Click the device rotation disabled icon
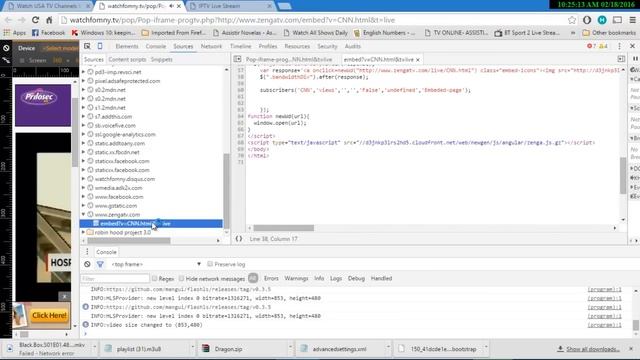Screen dimensions: 640x360 [6, 48]
